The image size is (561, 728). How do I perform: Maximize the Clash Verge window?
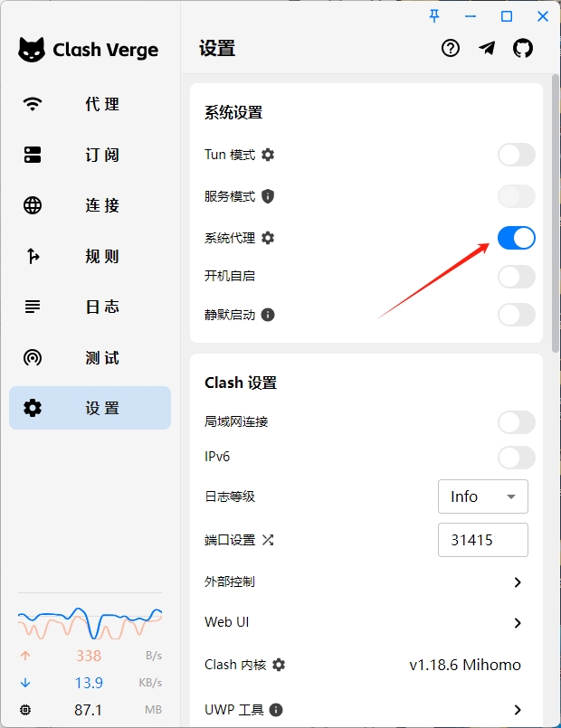(507, 16)
